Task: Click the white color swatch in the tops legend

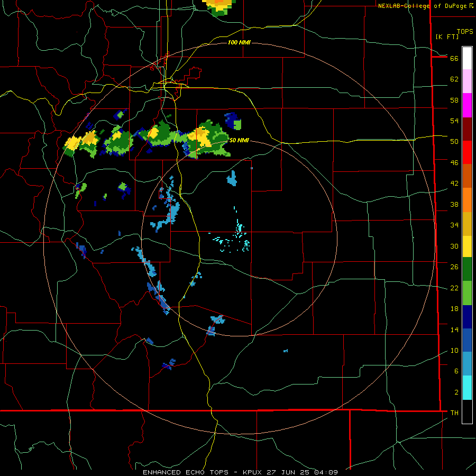Action: pyautogui.click(x=467, y=58)
